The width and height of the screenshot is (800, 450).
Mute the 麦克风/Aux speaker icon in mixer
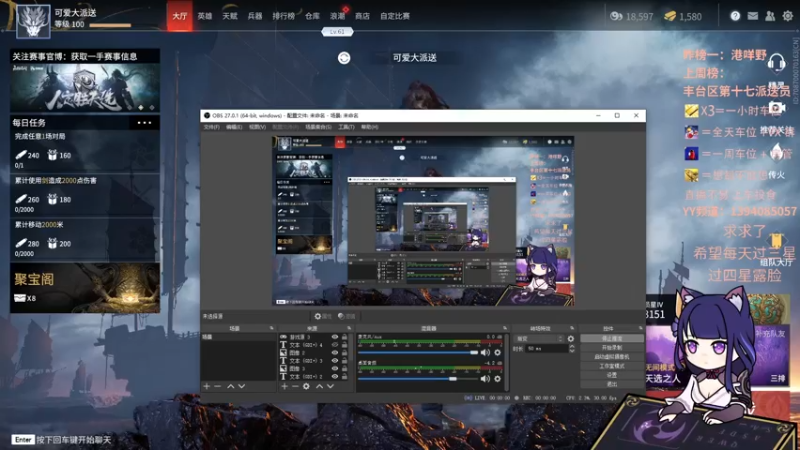[x=485, y=352]
